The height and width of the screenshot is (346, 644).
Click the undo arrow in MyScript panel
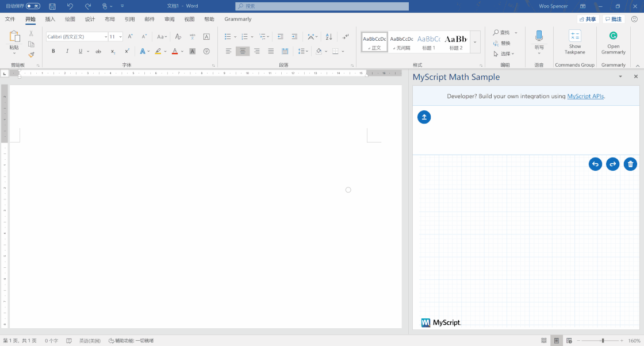[x=595, y=164]
